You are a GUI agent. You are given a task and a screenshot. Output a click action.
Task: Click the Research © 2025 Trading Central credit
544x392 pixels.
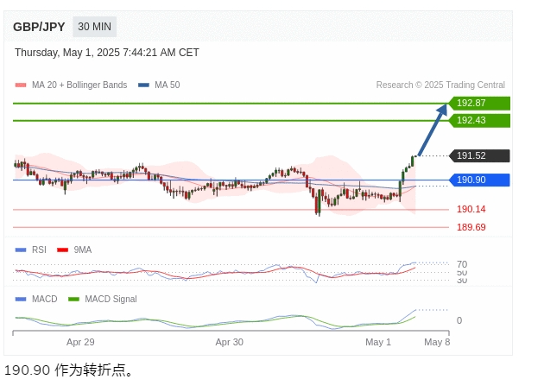click(440, 85)
